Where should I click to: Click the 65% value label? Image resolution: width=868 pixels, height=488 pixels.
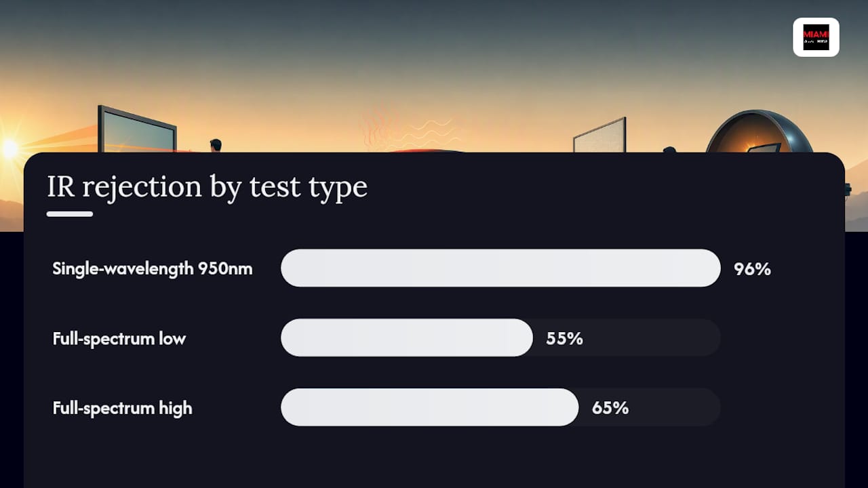coord(610,409)
